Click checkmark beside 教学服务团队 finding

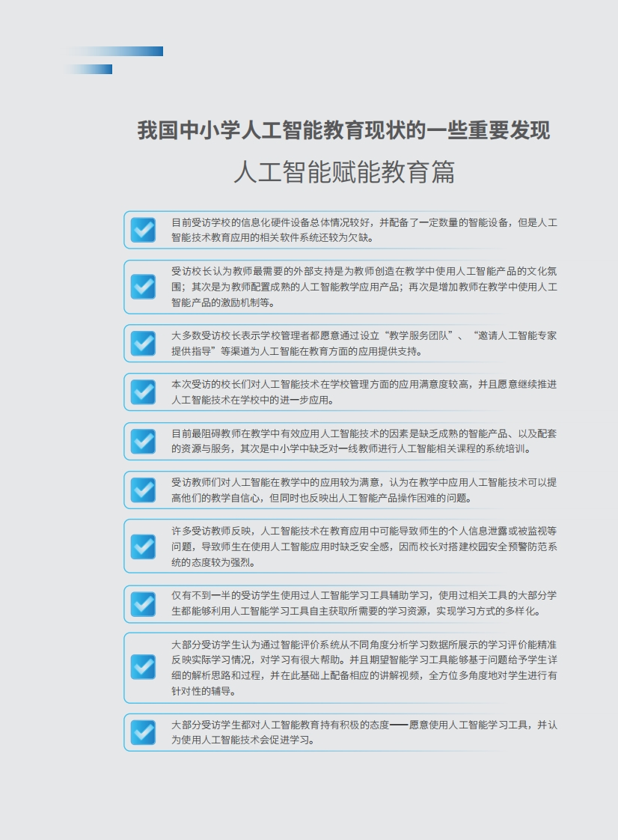[143, 344]
